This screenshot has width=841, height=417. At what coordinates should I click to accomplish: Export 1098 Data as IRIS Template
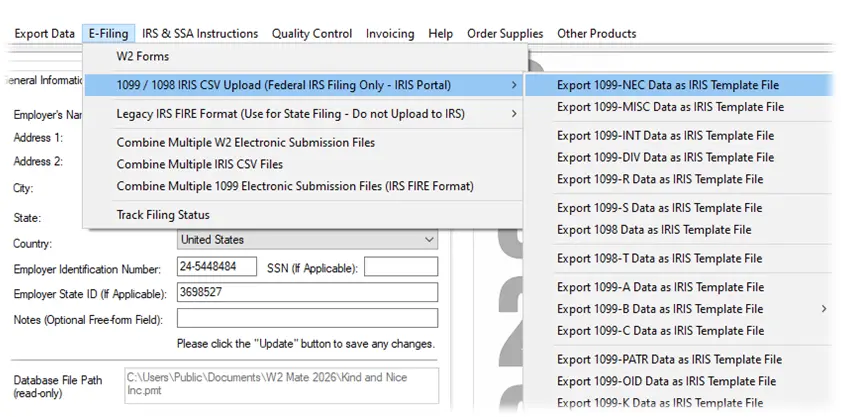(x=679, y=230)
